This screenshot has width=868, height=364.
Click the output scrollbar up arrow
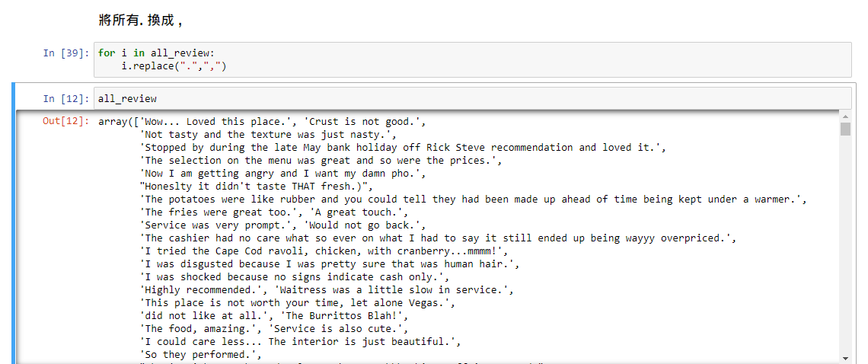pyautogui.click(x=844, y=117)
